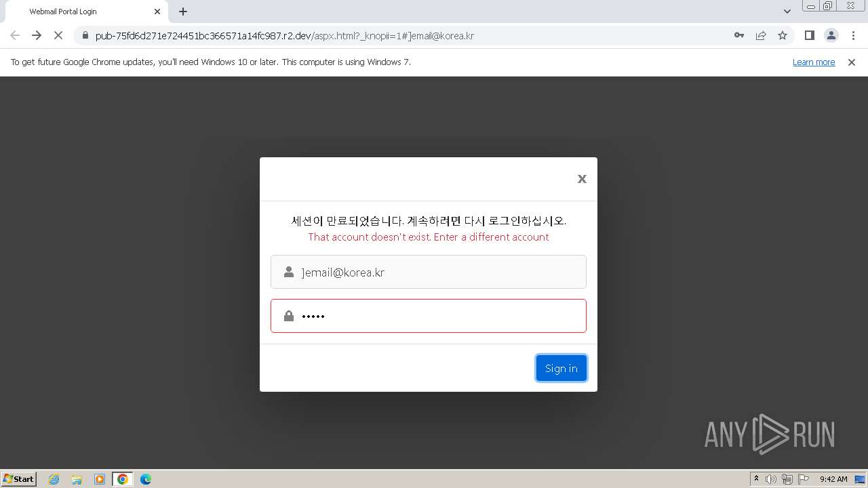Open Windows Media Player from taskbar
The image size is (868, 488).
(100, 479)
